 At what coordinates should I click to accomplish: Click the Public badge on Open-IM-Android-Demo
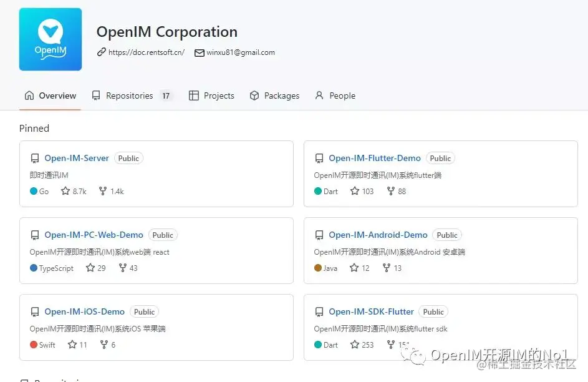tap(447, 235)
